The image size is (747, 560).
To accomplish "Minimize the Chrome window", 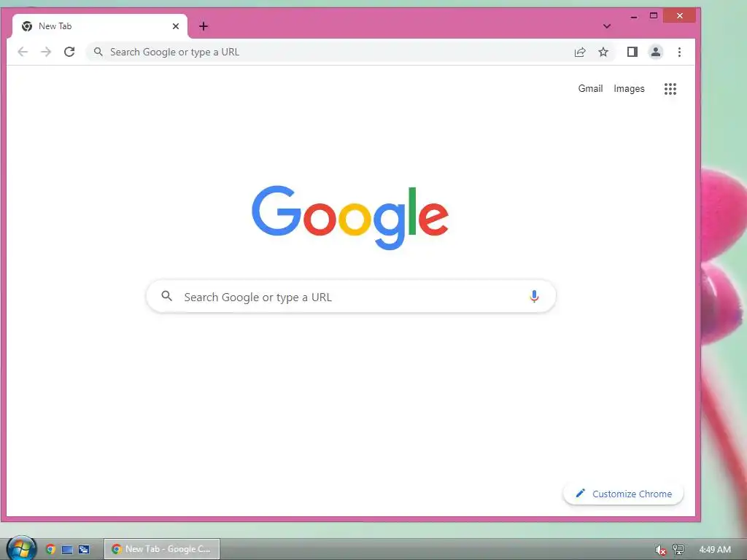I will 634,16.
